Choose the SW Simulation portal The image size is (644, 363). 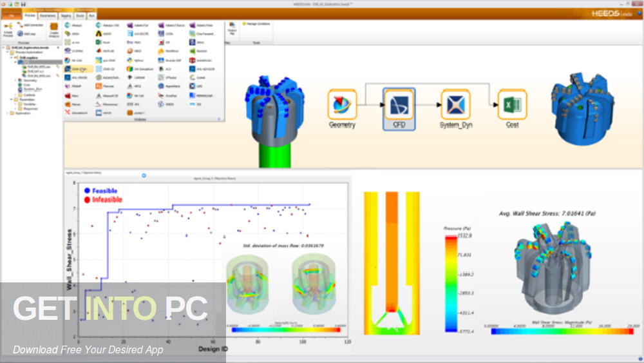click(140, 69)
